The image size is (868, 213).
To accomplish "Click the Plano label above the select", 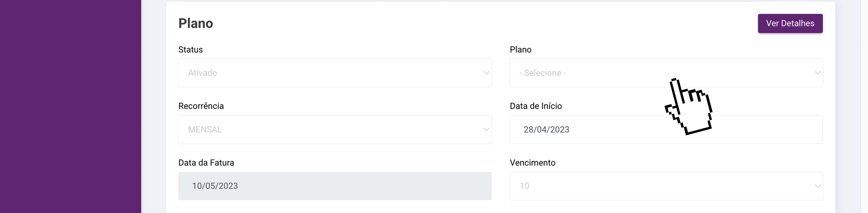I will click(x=520, y=50).
